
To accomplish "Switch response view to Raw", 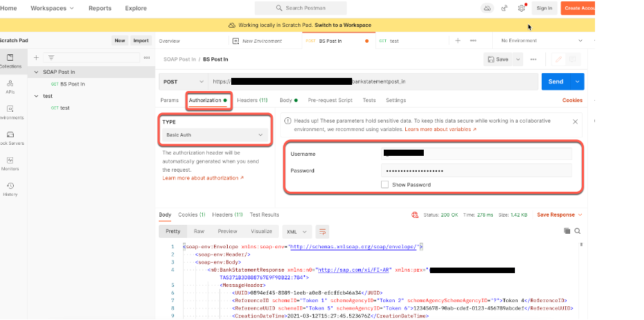I will [199, 231].
